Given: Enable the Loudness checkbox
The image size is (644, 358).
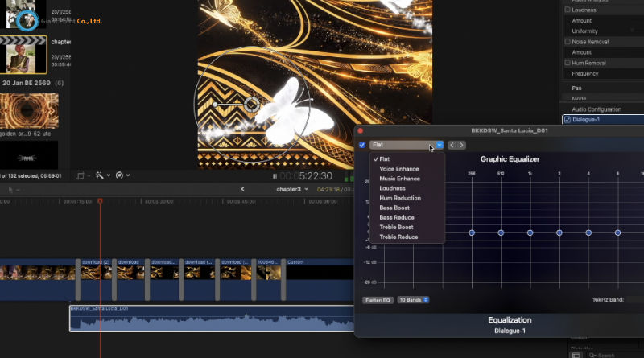Looking at the screenshot, I should [x=568, y=10].
